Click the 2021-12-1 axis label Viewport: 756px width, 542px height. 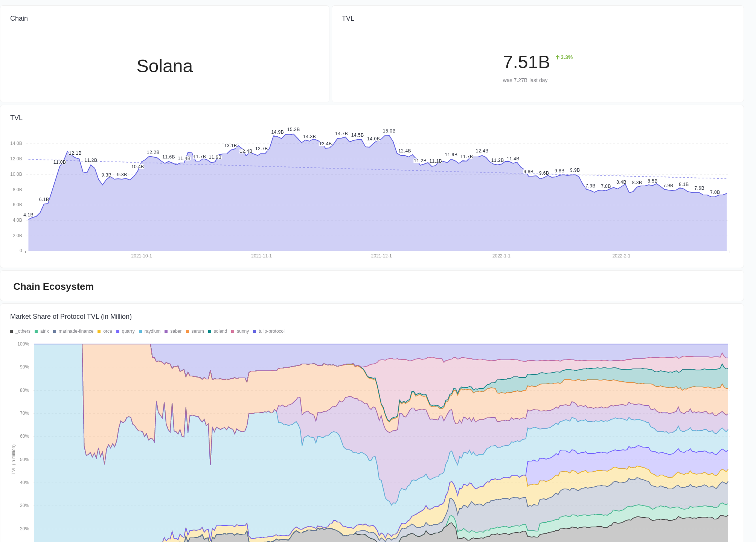point(381,256)
